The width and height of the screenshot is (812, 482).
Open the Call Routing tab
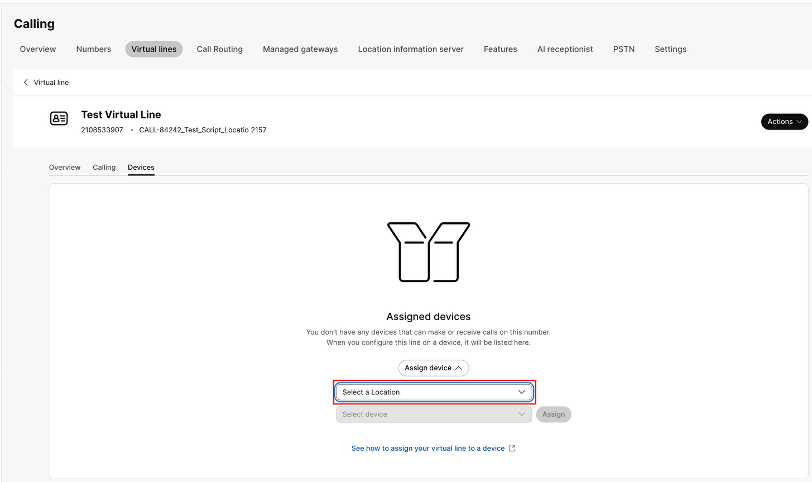pyautogui.click(x=220, y=49)
